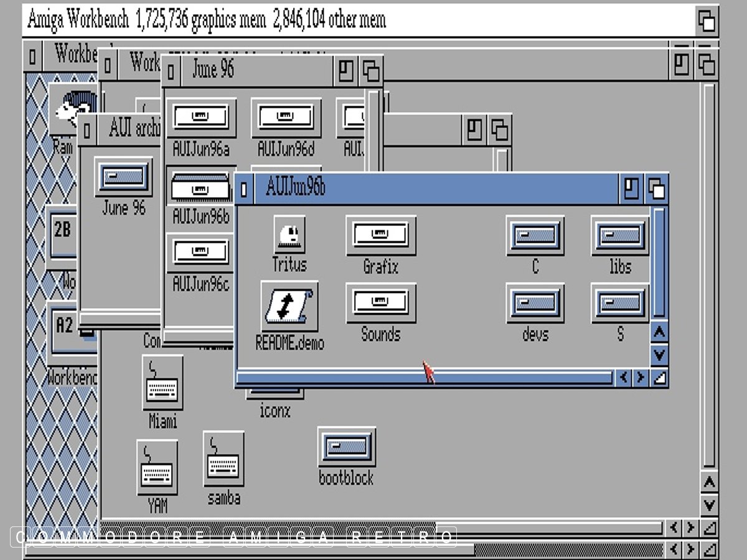This screenshot has width=747, height=560.
Task: Select the AUIJun96a disk archive icon
Action: tap(200, 118)
